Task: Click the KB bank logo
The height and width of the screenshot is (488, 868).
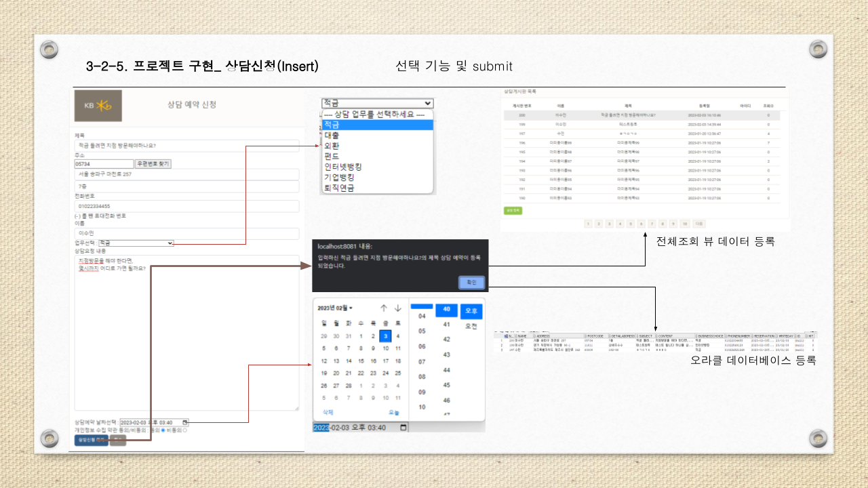Action: 98,105
